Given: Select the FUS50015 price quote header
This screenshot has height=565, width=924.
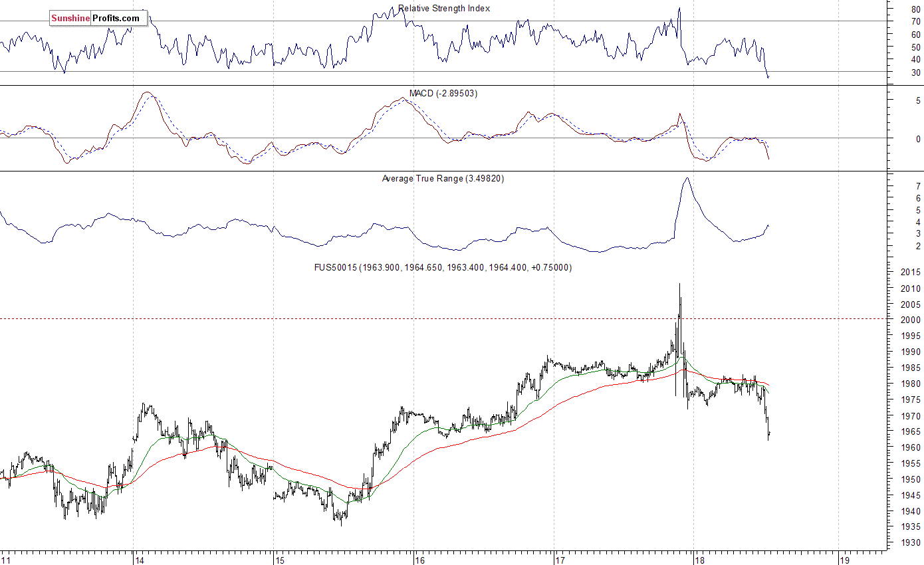Looking at the screenshot, I should click(x=443, y=267).
